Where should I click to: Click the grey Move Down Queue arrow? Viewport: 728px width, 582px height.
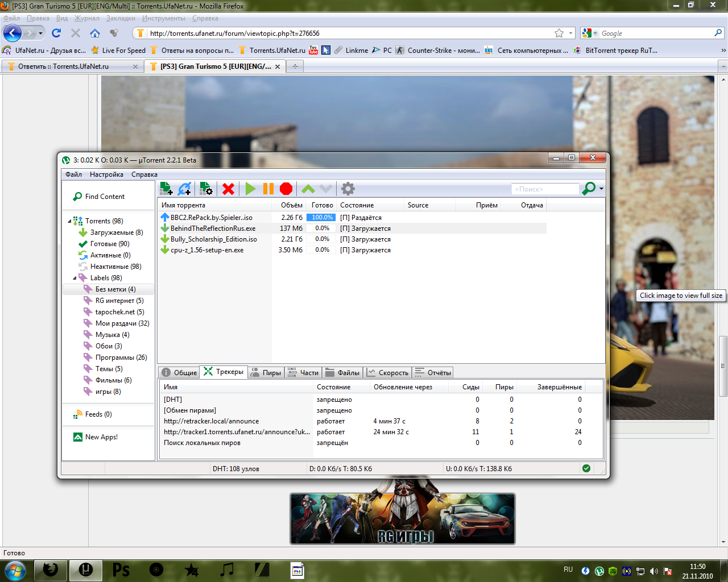(325, 189)
